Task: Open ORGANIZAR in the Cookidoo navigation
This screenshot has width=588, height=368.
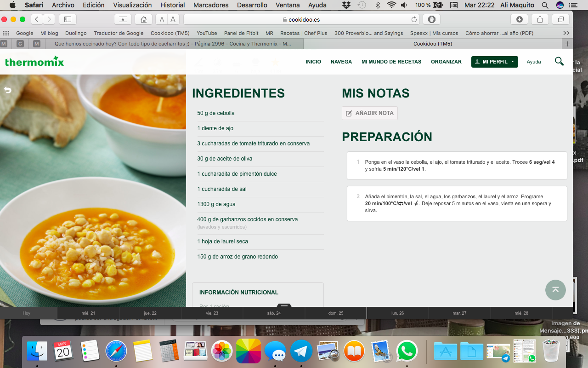Action: [446, 62]
